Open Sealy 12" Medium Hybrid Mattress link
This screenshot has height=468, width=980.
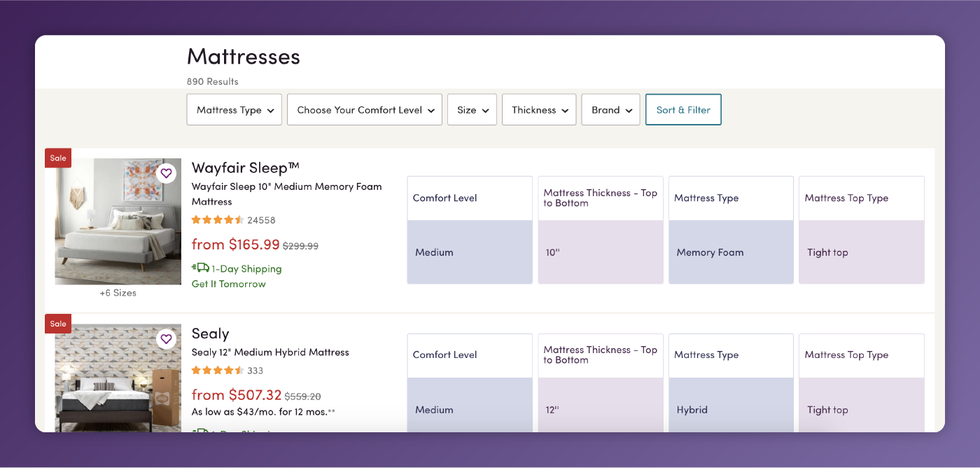(270, 352)
